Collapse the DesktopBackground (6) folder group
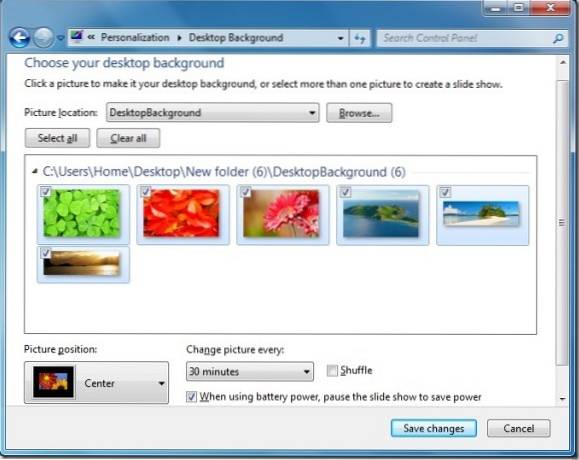 [x=35, y=171]
